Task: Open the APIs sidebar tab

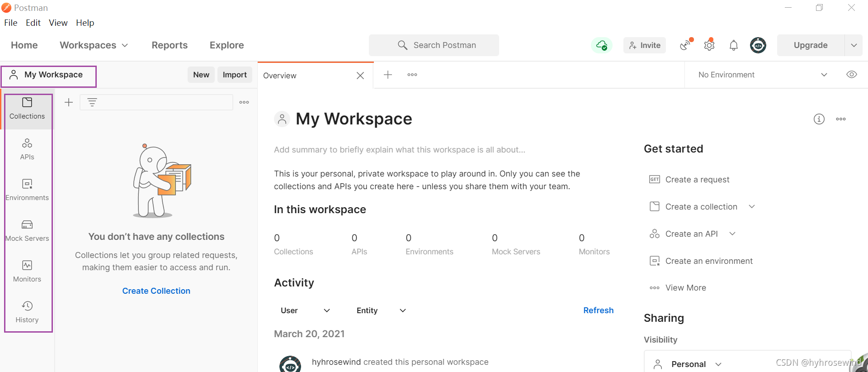Action: (27, 149)
